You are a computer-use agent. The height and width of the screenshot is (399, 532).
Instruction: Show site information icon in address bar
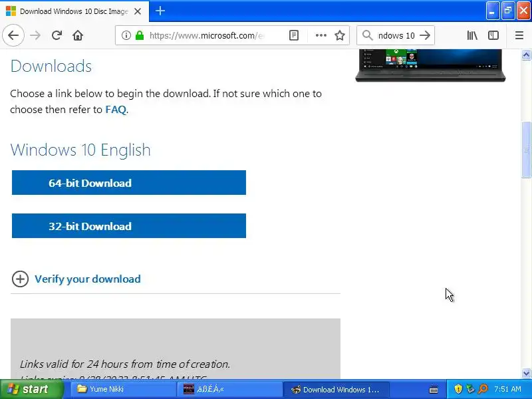[126, 35]
